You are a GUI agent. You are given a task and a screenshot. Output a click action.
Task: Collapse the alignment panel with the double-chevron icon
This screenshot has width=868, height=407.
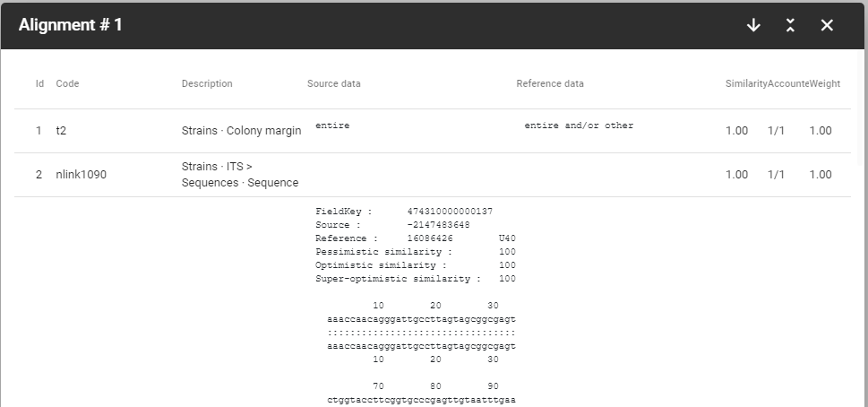click(790, 25)
